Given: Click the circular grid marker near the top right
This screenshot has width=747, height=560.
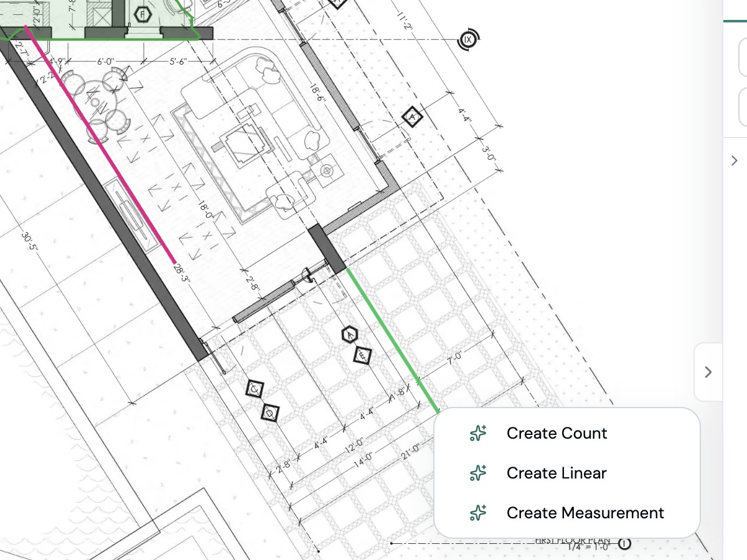Looking at the screenshot, I should coord(468,40).
